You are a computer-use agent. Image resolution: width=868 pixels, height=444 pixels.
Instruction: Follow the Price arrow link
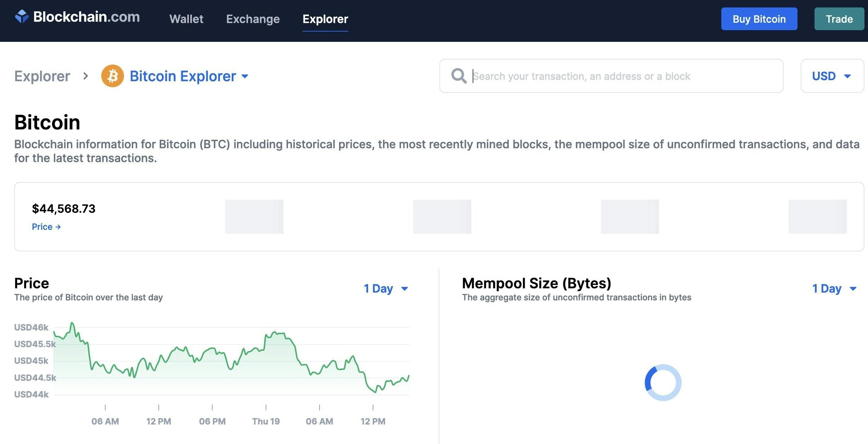tap(46, 227)
